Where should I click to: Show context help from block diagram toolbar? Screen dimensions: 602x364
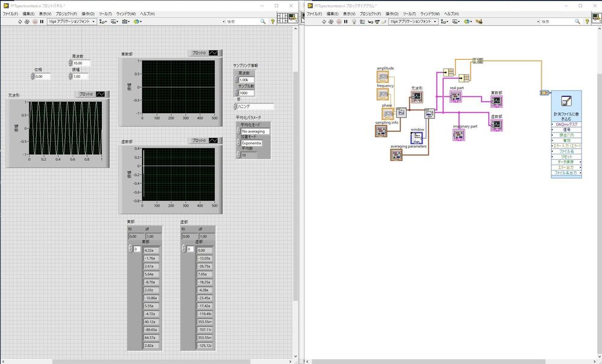(x=587, y=22)
